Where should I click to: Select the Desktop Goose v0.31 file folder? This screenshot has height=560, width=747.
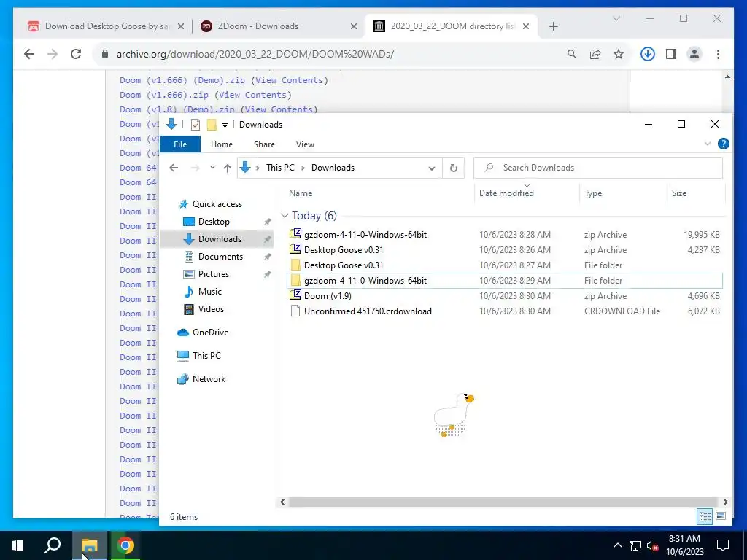click(506, 265)
